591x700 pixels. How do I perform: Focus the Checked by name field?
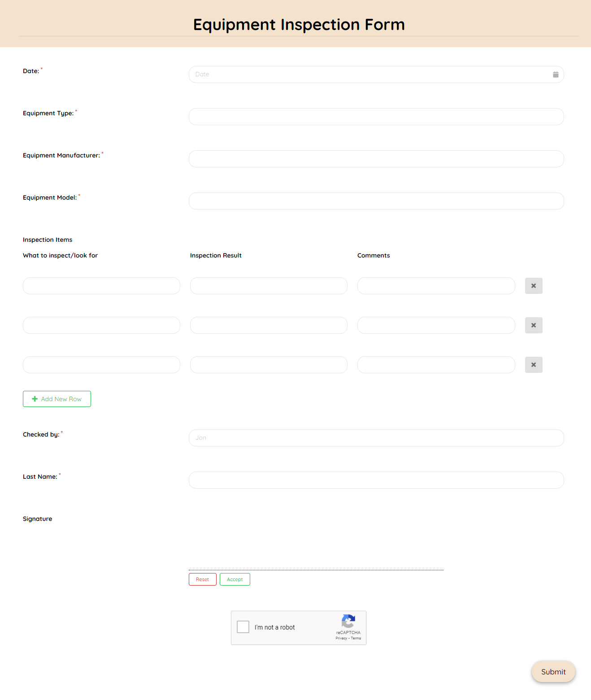(376, 438)
